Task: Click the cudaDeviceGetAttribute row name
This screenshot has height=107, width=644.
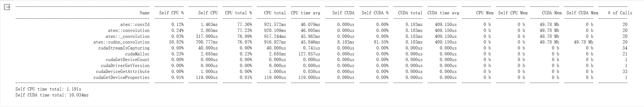Action: pyautogui.click(x=123, y=72)
